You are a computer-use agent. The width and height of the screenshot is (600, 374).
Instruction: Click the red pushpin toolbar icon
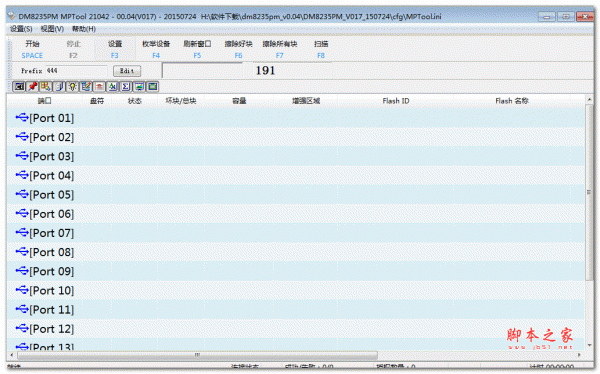point(33,87)
